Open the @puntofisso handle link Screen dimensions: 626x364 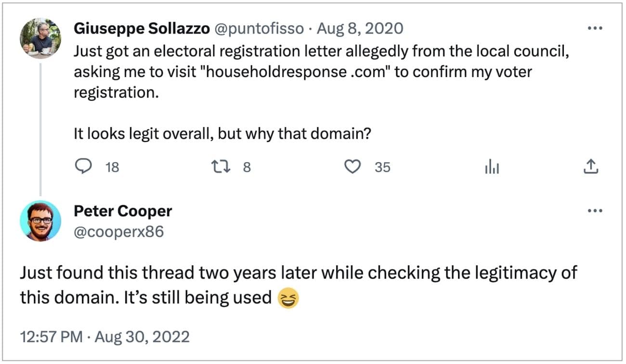tap(259, 29)
